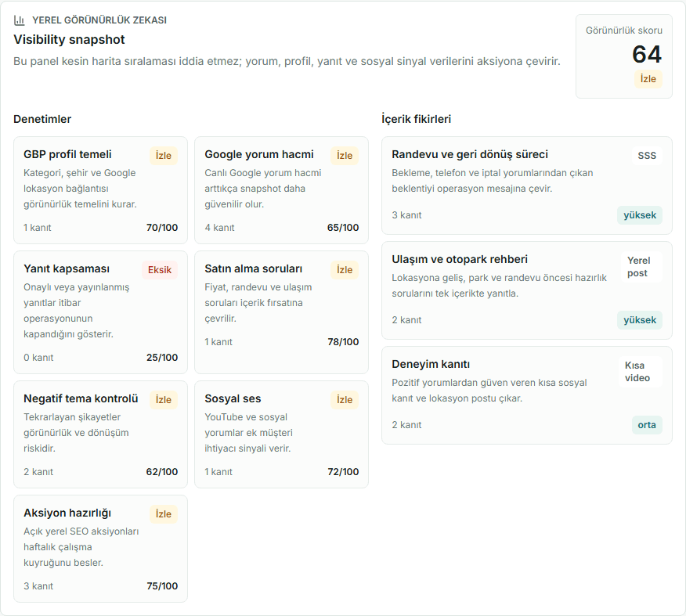Viewport: 686px width, 616px height.
Task: Select the 70/100 score value
Action: tap(162, 228)
